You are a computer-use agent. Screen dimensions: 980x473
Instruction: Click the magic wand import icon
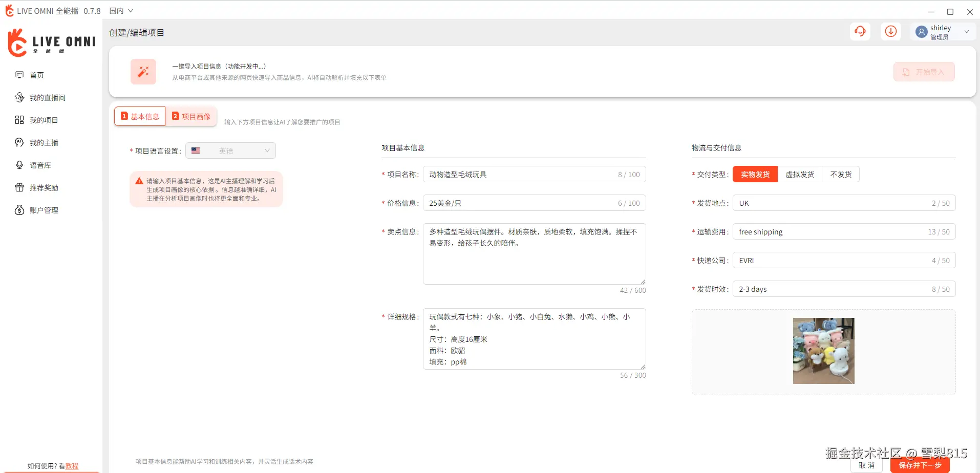click(143, 72)
